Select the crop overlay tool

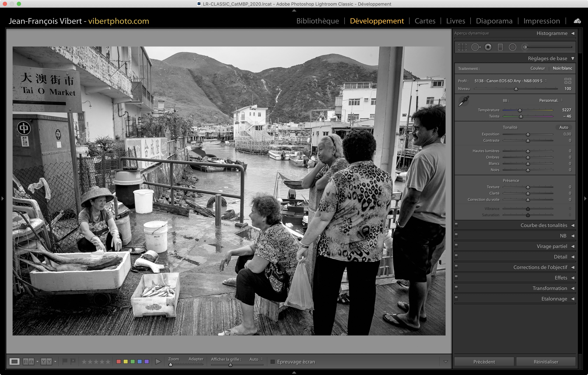point(462,47)
